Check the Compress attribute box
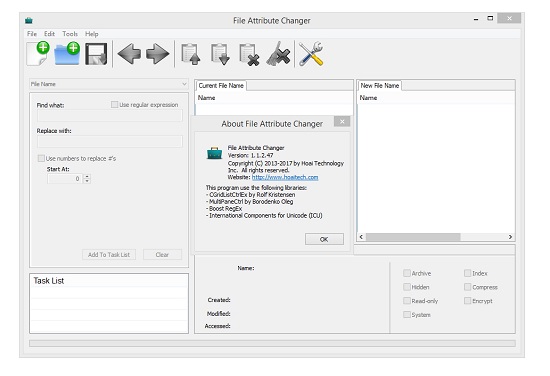The height and width of the screenshot is (376, 550). [x=467, y=287]
